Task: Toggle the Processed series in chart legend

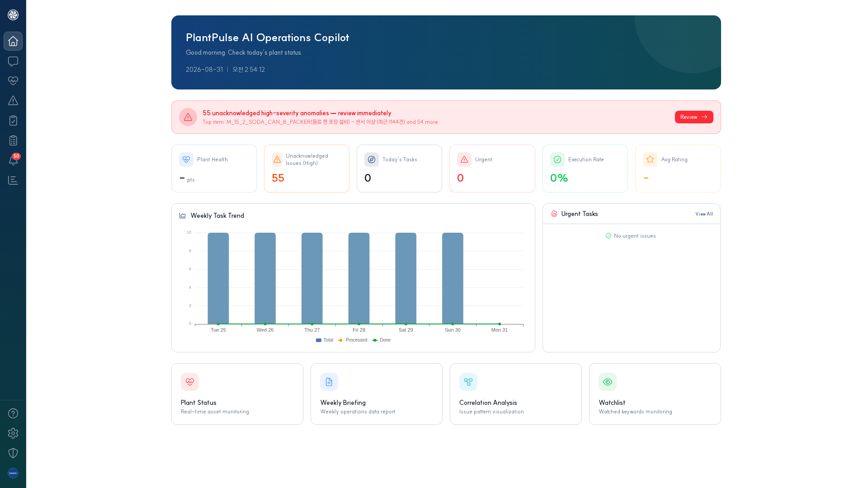Action: pyautogui.click(x=353, y=340)
